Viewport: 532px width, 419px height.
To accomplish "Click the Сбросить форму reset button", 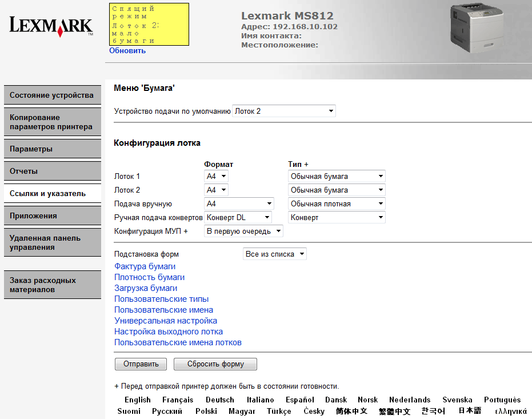I will pos(215,364).
